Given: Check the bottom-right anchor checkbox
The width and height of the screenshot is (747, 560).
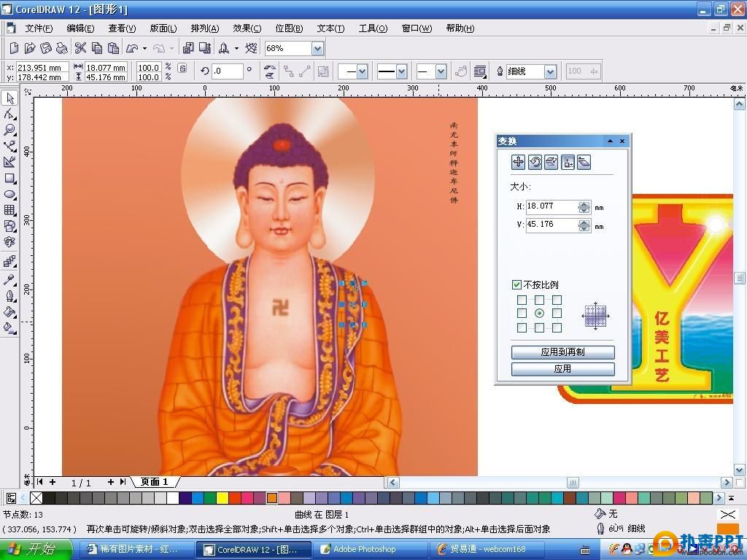Looking at the screenshot, I should coord(557,327).
